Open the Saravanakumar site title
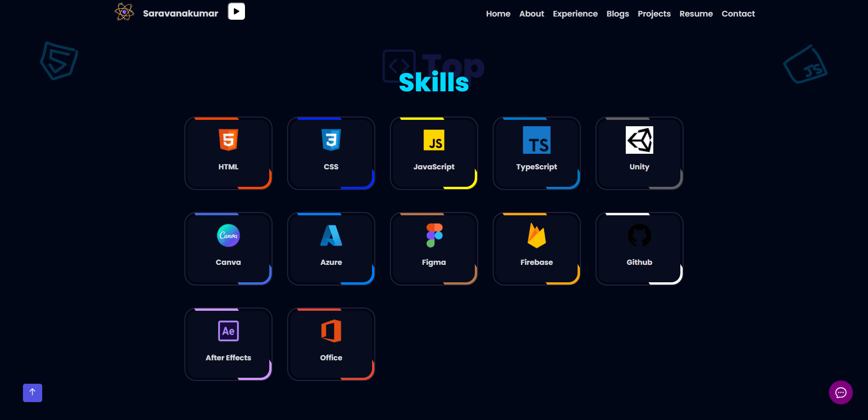The image size is (868, 420). (x=180, y=13)
